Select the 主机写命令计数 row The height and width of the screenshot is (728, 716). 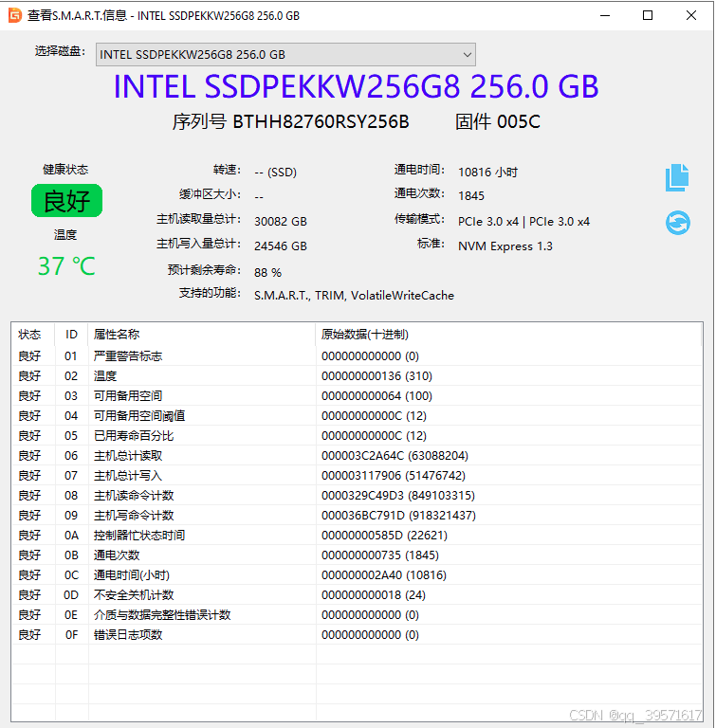tap(357, 516)
